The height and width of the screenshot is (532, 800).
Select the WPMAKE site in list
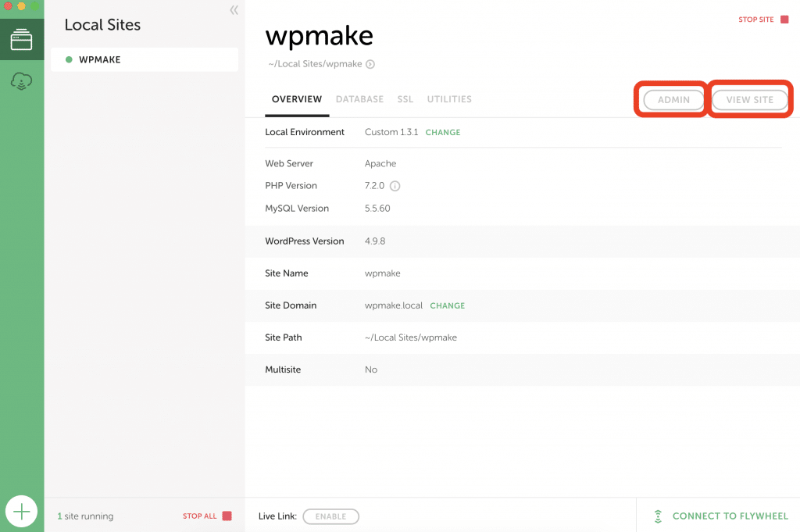click(x=145, y=59)
